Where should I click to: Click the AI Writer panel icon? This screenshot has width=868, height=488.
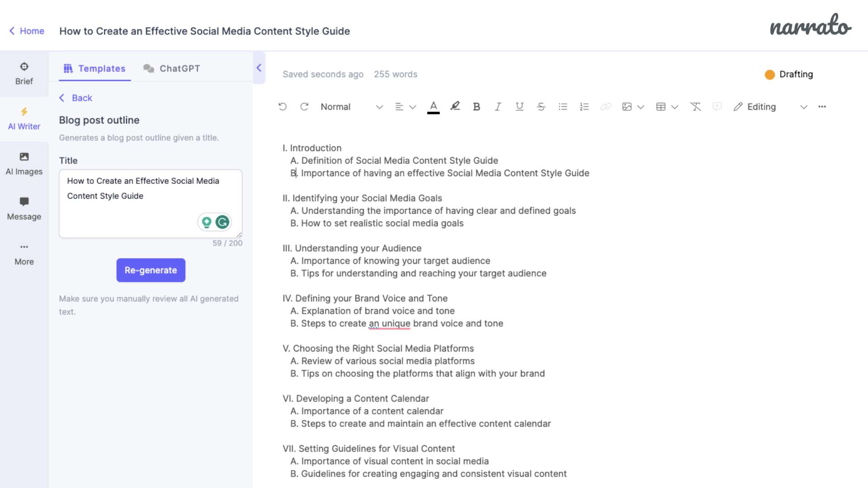pos(24,118)
